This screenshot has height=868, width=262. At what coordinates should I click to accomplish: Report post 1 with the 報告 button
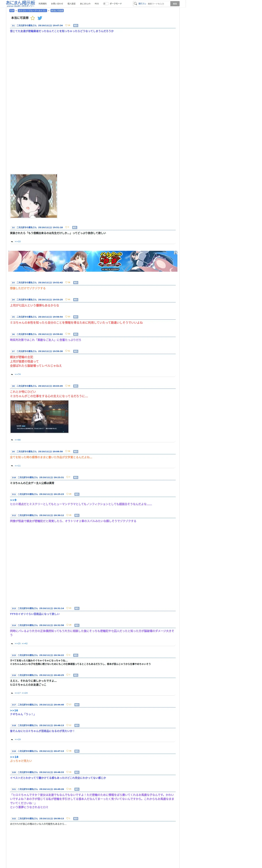pyautogui.click(x=76, y=26)
